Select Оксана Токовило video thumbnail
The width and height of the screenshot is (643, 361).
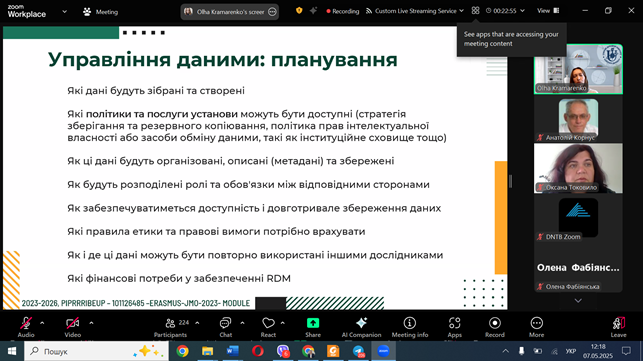point(578,168)
